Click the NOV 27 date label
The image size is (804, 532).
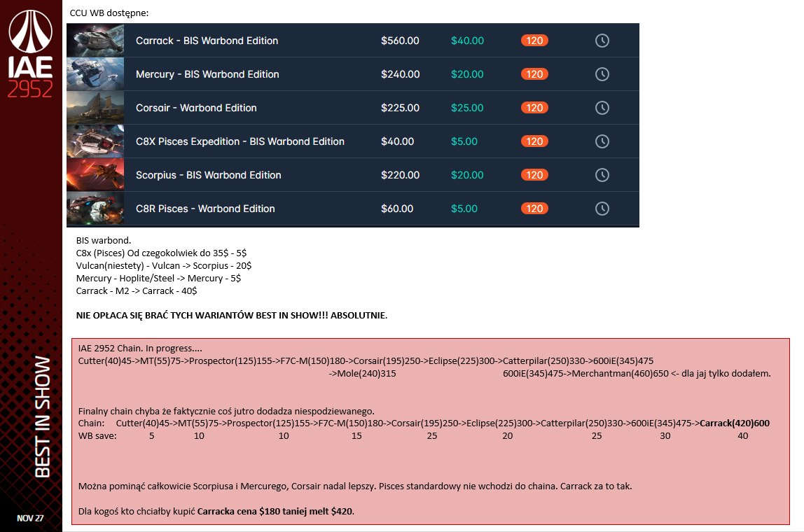tap(30, 518)
